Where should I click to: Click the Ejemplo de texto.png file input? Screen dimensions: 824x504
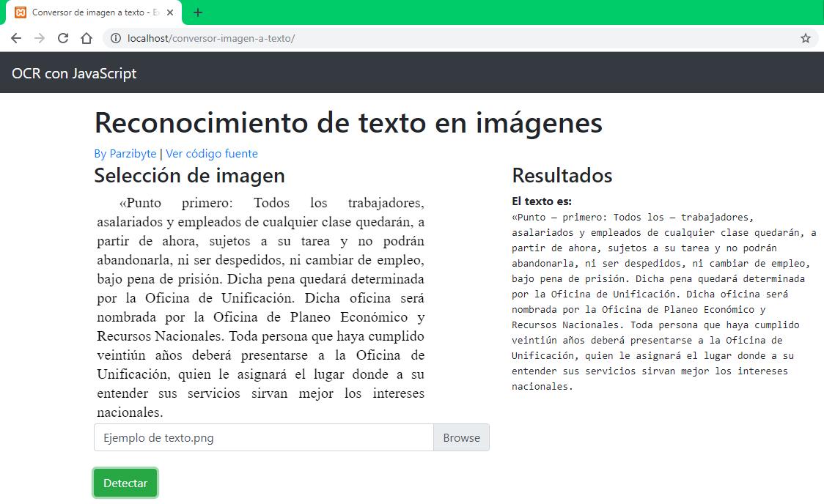click(x=264, y=438)
